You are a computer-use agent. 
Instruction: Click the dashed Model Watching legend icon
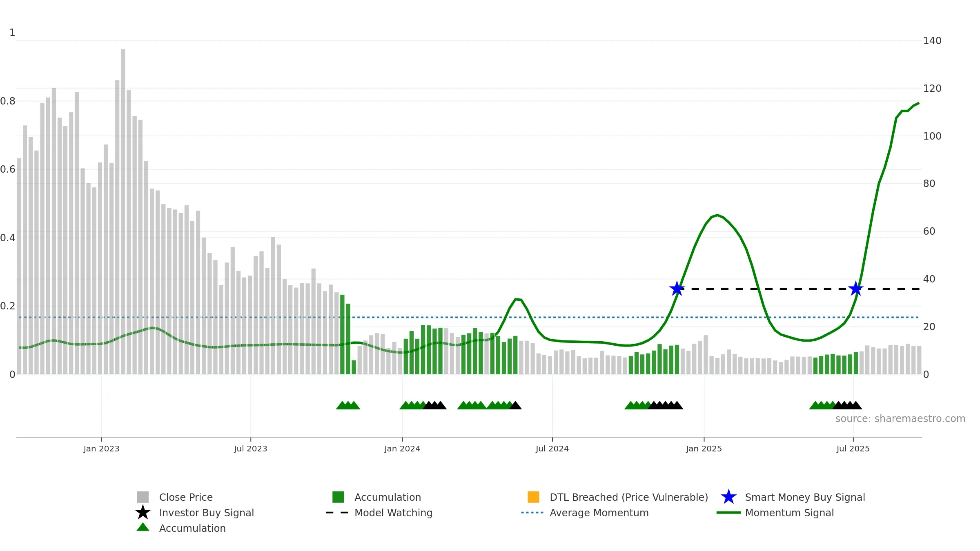[x=337, y=513]
